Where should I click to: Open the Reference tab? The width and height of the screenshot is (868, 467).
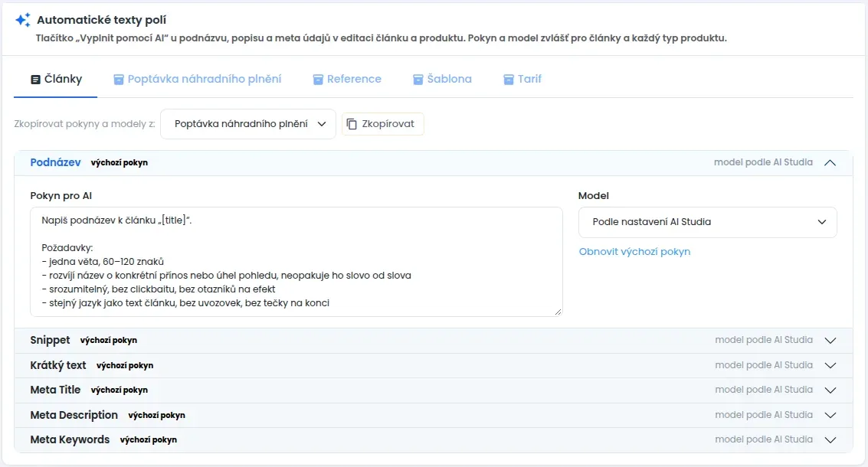[347, 79]
